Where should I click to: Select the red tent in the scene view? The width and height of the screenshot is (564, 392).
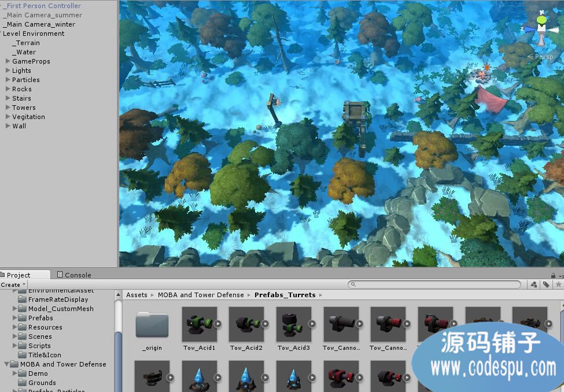491,100
